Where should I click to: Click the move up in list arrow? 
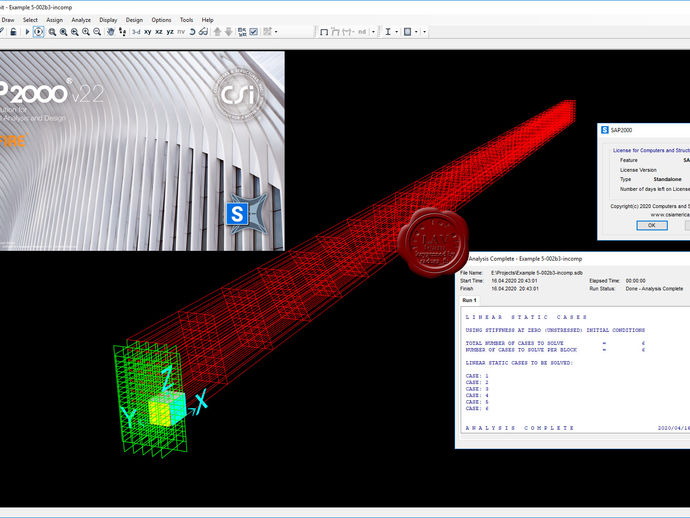[x=217, y=32]
